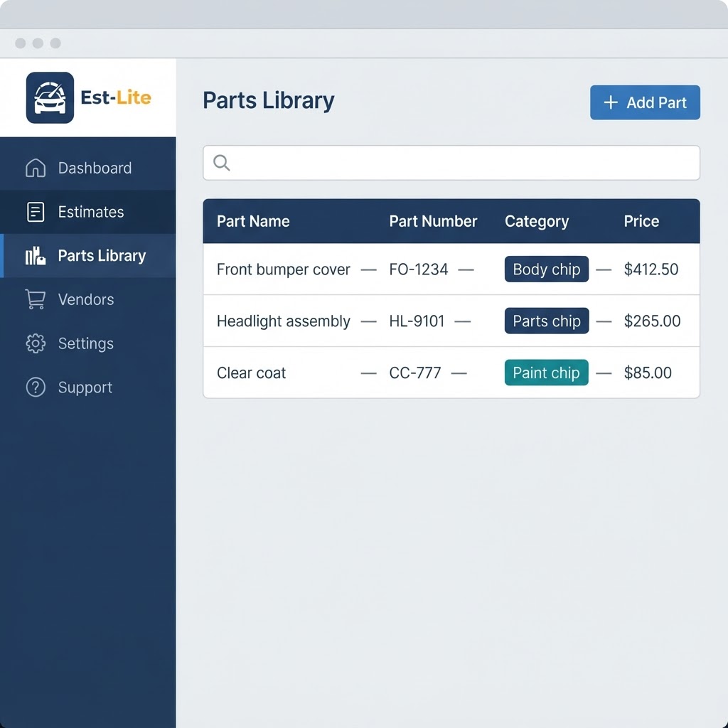Click the plus icon on Add Part

[x=611, y=102]
